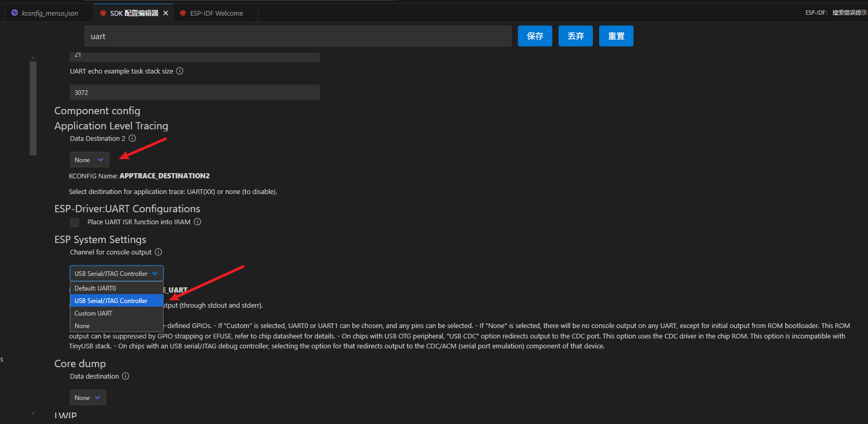Click the settings vertical scrollbar thumb
Screen dimensions: 868x424
click(x=33, y=108)
